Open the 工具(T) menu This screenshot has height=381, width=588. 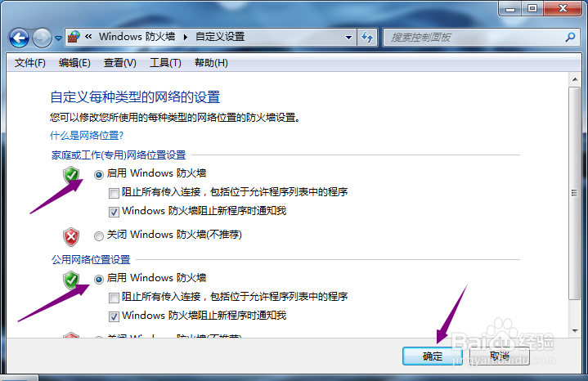[165, 63]
